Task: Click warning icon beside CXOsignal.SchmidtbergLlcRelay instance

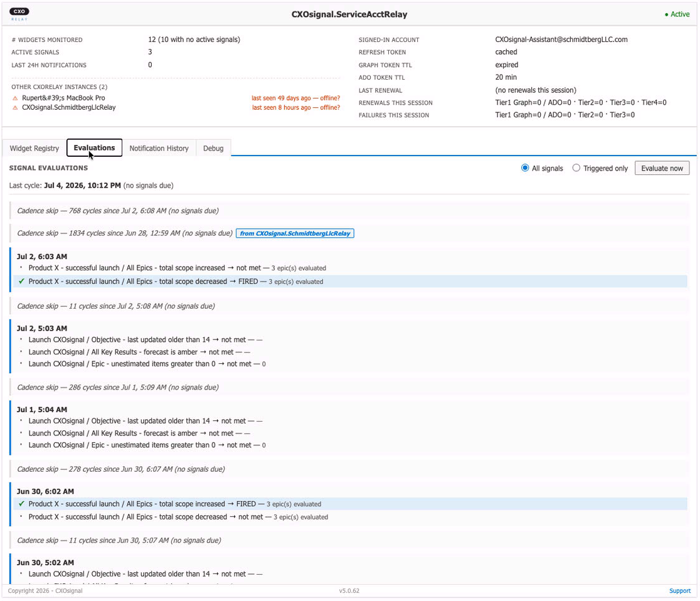Action: [15, 108]
